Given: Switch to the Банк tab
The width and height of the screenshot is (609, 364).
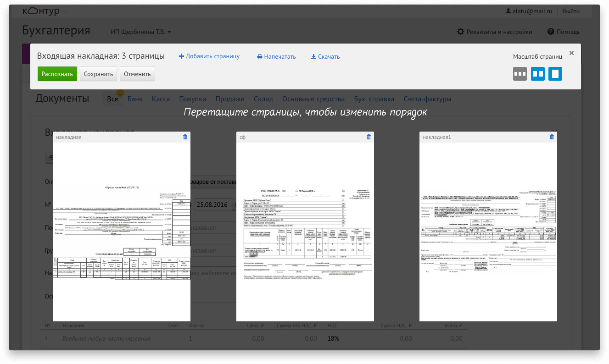Looking at the screenshot, I should point(135,99).
